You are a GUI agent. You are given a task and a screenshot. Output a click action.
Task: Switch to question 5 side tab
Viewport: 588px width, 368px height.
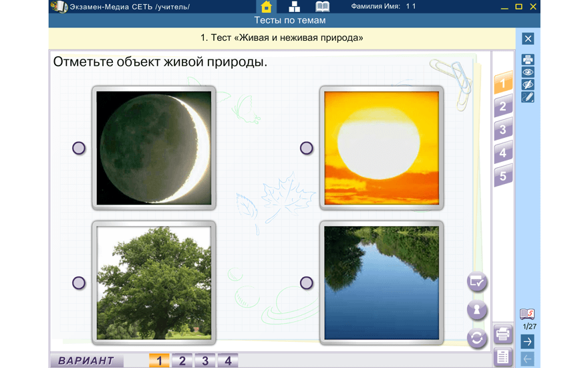click(503, 176)
